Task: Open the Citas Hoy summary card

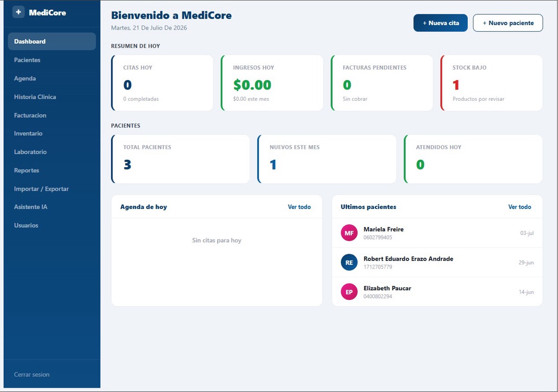Action: [x=162, y=83]
